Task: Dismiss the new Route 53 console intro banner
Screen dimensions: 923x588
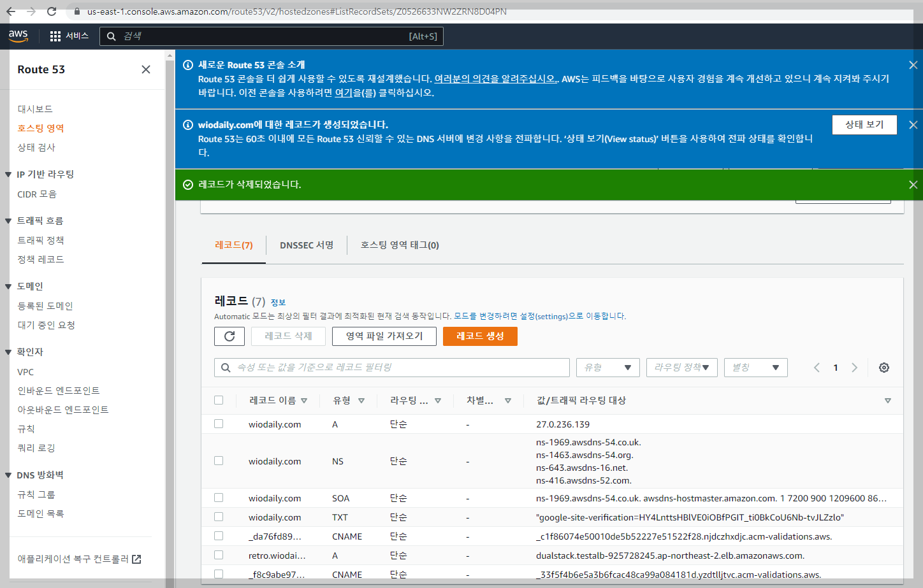Action: (913, 65)
